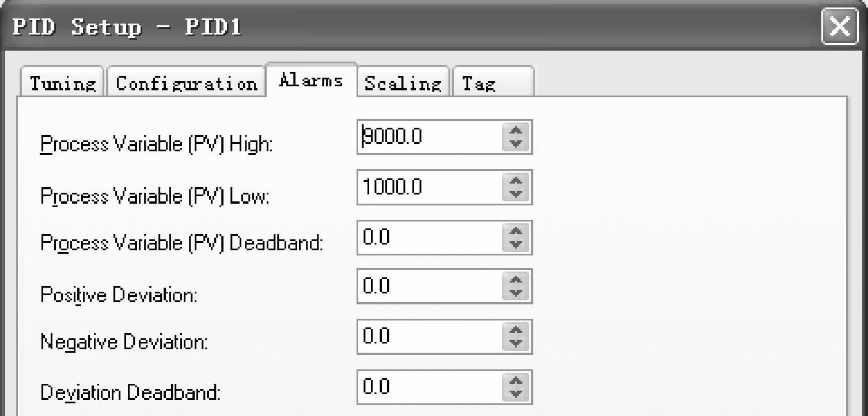Image resolution: width=868 pixels, height=416 pixels.
Task: Increase Negative Deviation with up arrow
Action: (x=517, y=329)
